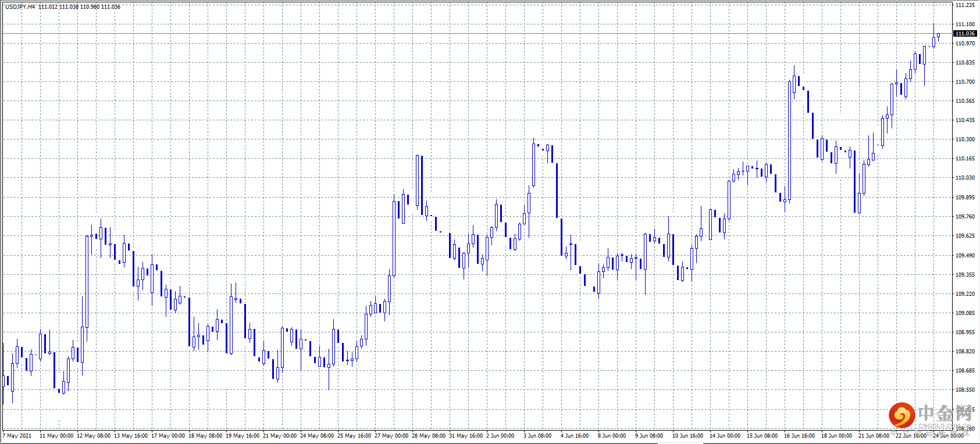Select the 110.700 price axis label
The height and width of the screenshot is (444, 980).
pos(965,82)
